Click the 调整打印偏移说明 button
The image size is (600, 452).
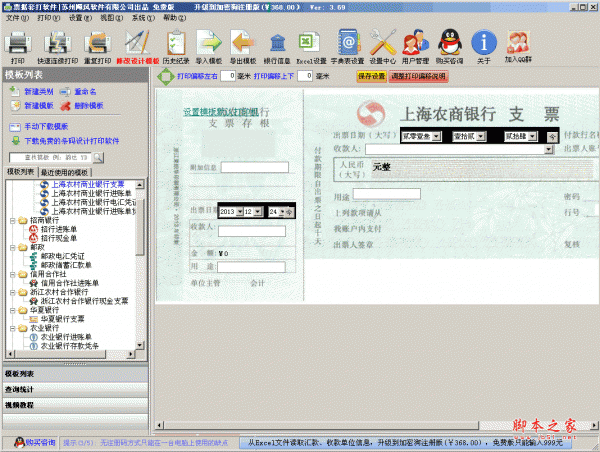418,76
